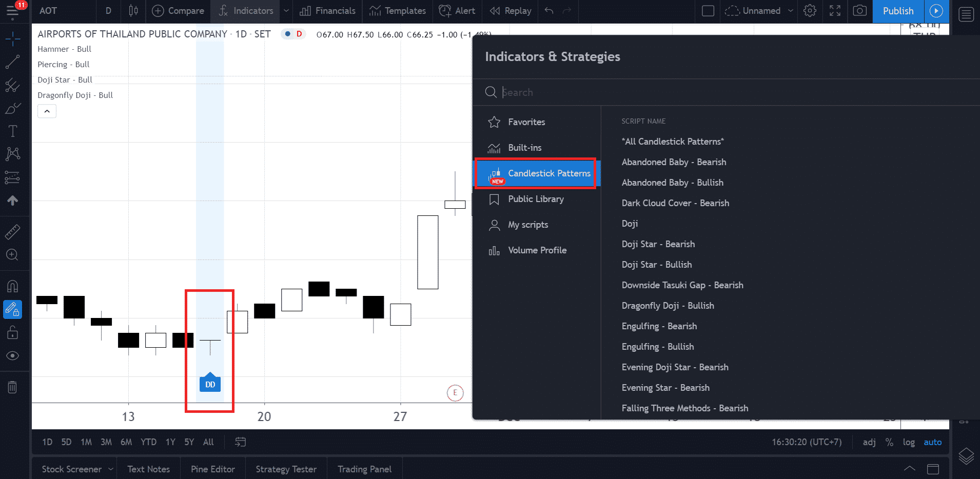980x479 pixels.
Task: Enter fullscreen mode
Action: tap(835, 11)
